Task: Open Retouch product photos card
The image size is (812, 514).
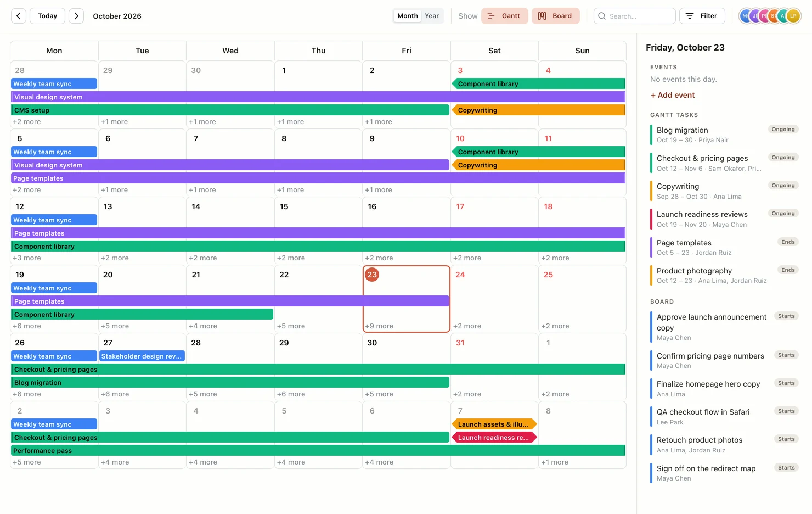Action: (724, 445)
